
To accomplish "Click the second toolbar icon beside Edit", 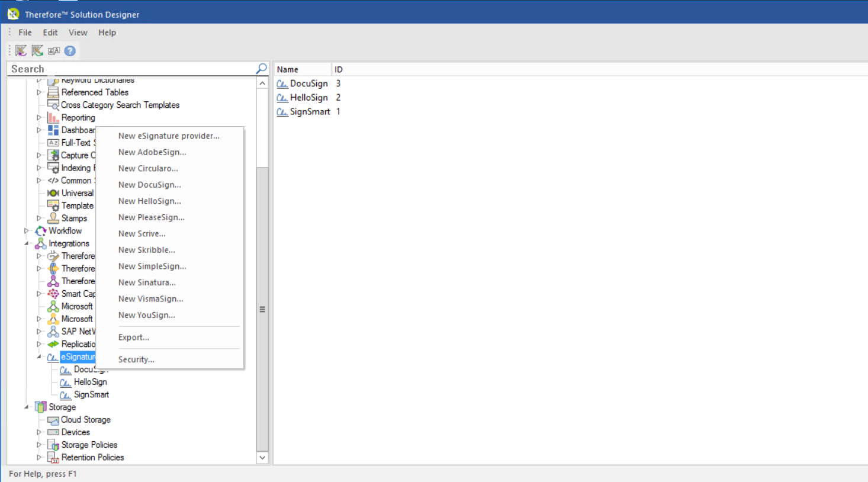I will point(37,51).
